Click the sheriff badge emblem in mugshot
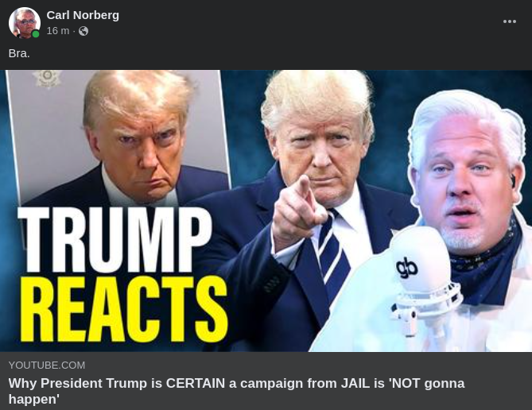Screen dimensions: 532x410 pos(48,79)
